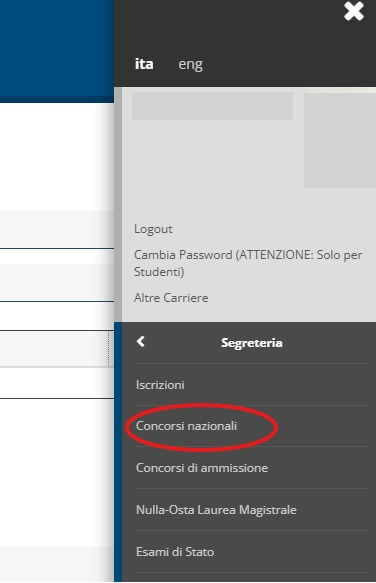Click the Segreteria menu header
This screenshot has width=376, height=583.
(x=252, y=342)
